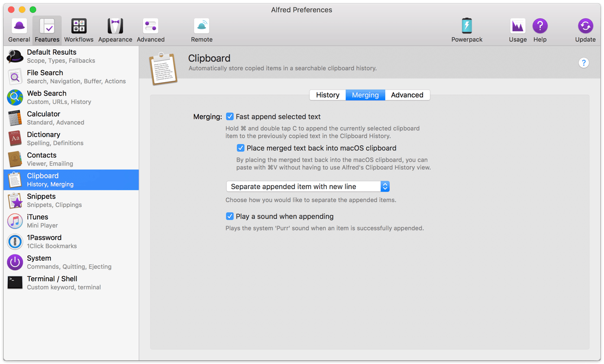The image size is (604, 364).
Task: Click the System power icon
Action: (15, 262)
